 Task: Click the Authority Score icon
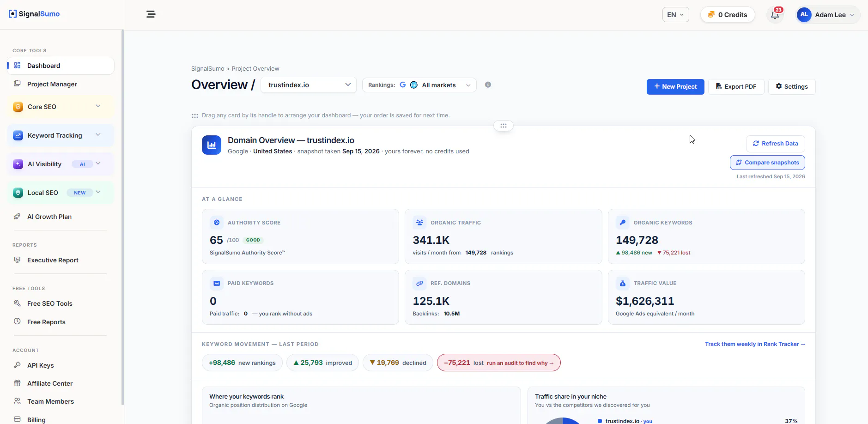coord(217,223)
